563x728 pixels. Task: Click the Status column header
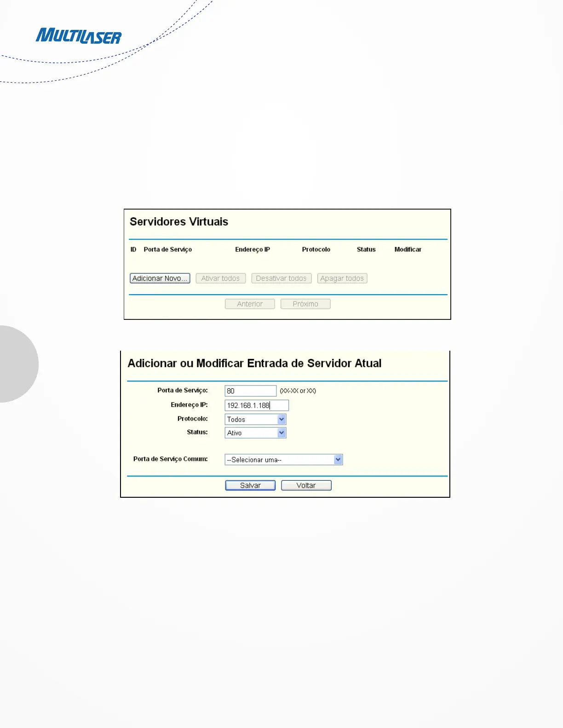(366, 250)
